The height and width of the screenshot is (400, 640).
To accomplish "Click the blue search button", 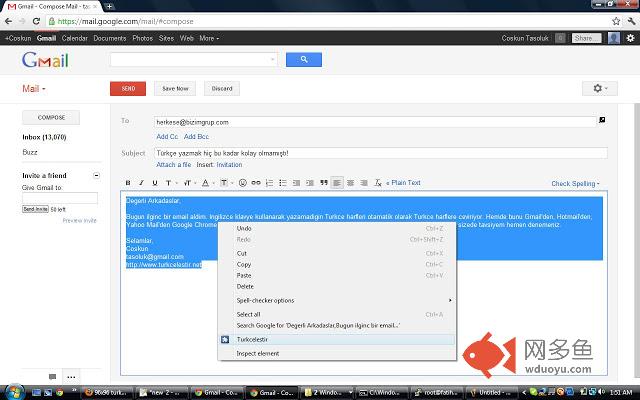I will click(304, 60).
